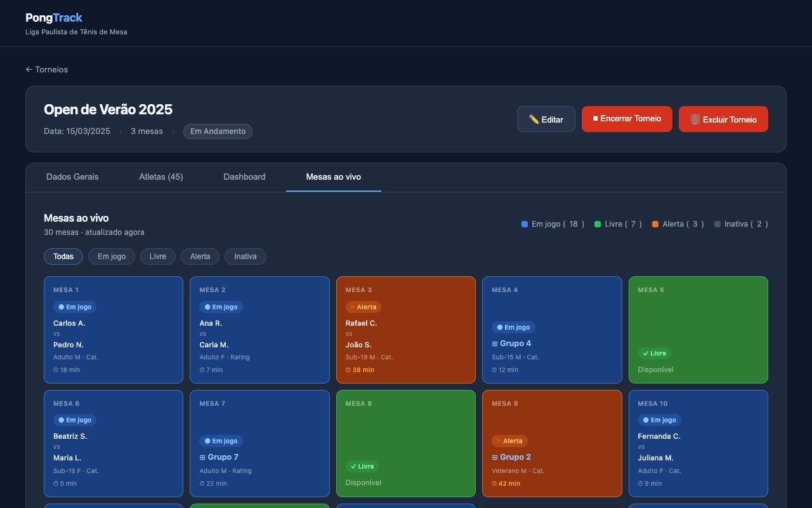
Task: Click Em jogo badge on Mesa 4
Action: (x=513, y=328)
